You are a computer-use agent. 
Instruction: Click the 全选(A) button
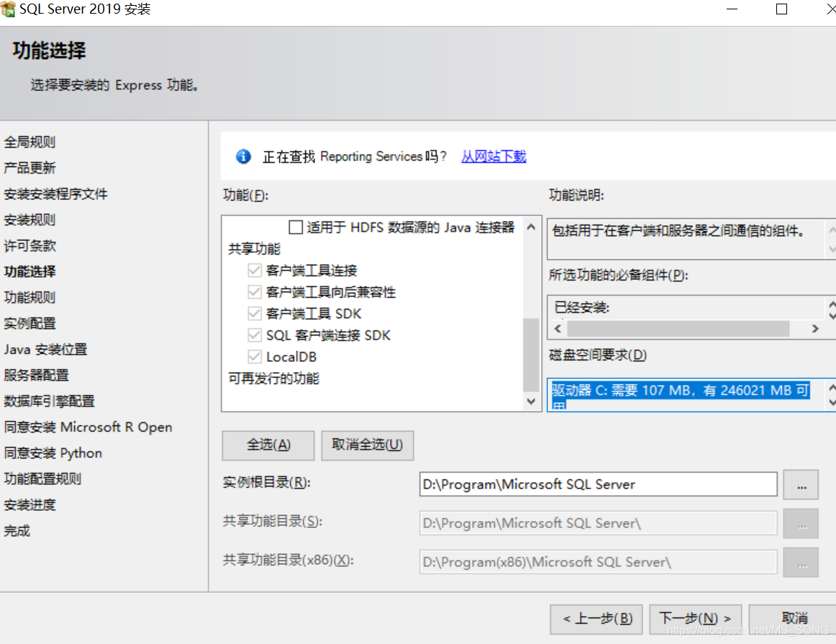point(268,445)
